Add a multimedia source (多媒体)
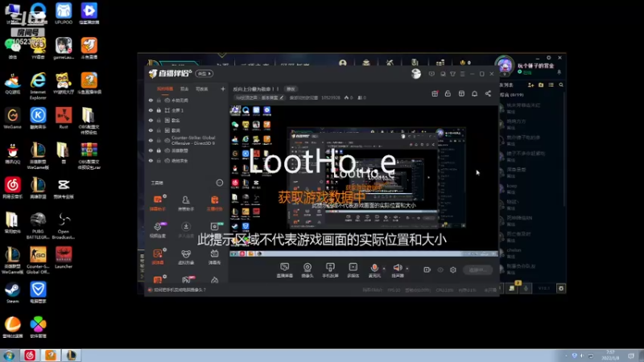The width and height of the screenshot is (644, 362). coord(353,269)
